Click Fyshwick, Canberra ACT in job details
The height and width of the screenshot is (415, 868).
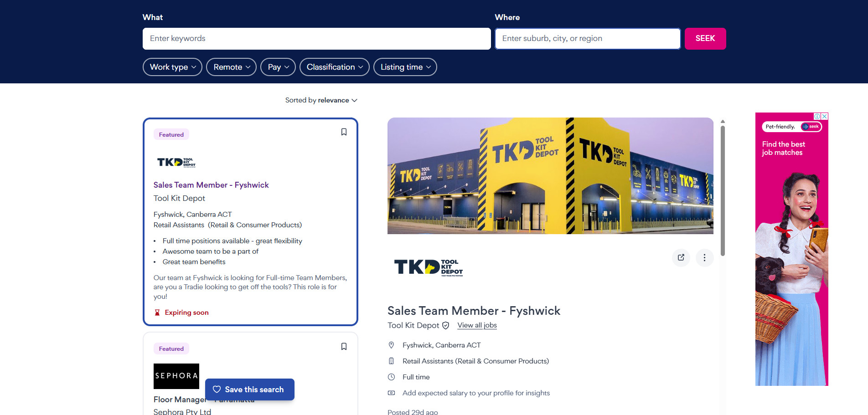(x=441, y=345)
